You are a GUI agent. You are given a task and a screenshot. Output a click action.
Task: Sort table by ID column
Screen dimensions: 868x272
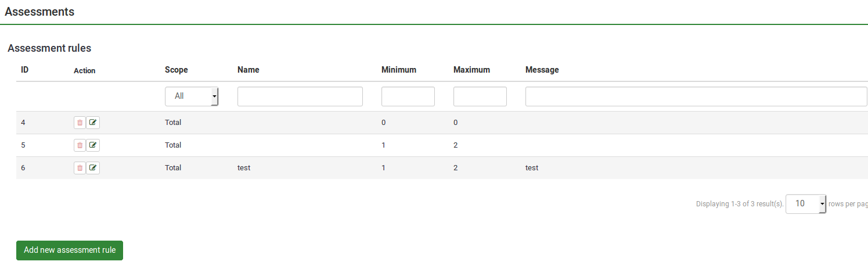(25, 70)
